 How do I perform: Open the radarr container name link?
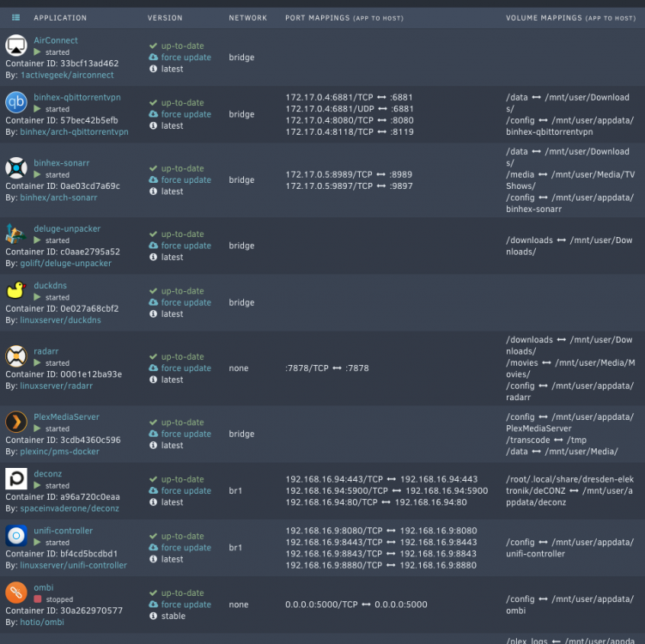point(46,351)
